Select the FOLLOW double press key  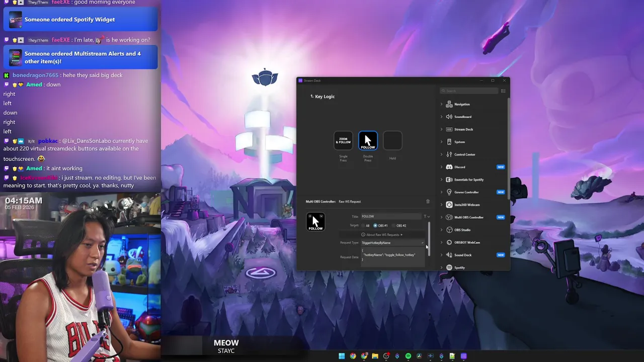coord(368,141)
